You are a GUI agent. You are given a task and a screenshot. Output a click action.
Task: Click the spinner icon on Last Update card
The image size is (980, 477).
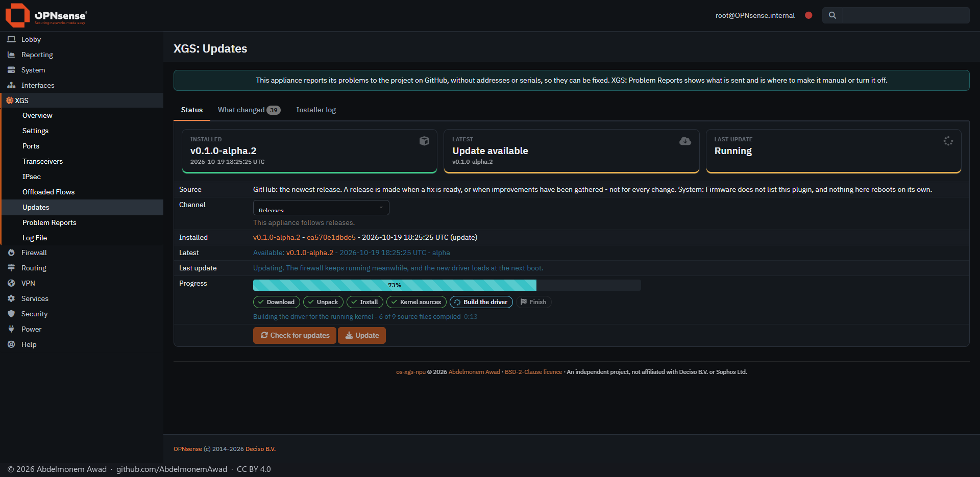click(x=948, y=141)
